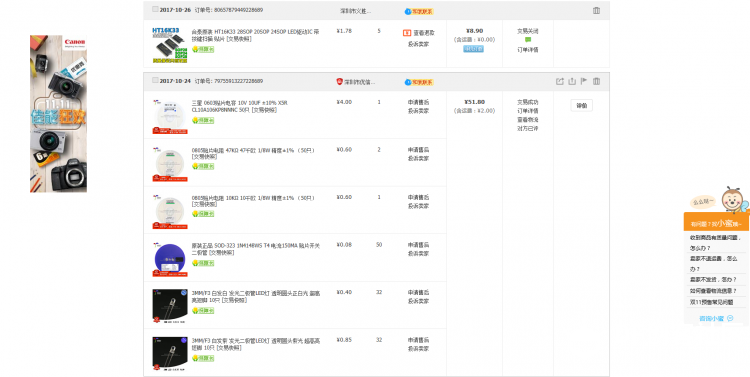750x377 pixels.
Task: Click the review button beside the 2017-10-24 order
Action: pyautogui.click(x=582, y=106)
